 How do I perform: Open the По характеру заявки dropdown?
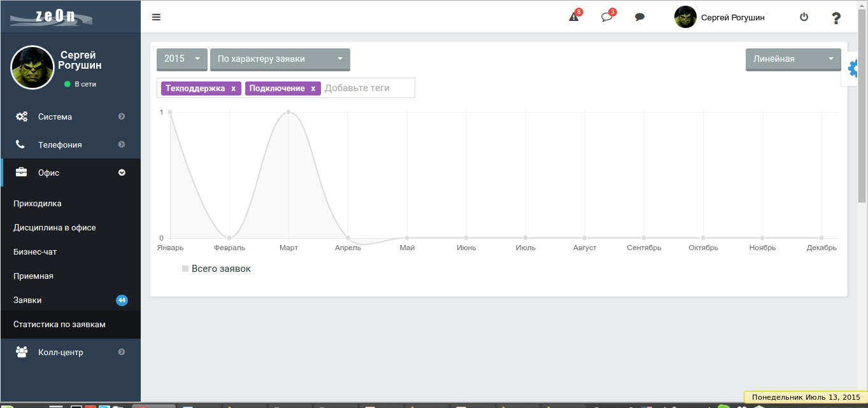tap(280, 59)
